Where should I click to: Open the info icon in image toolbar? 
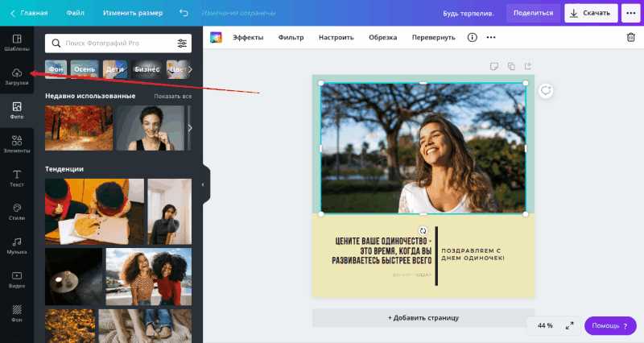point(473,37)
